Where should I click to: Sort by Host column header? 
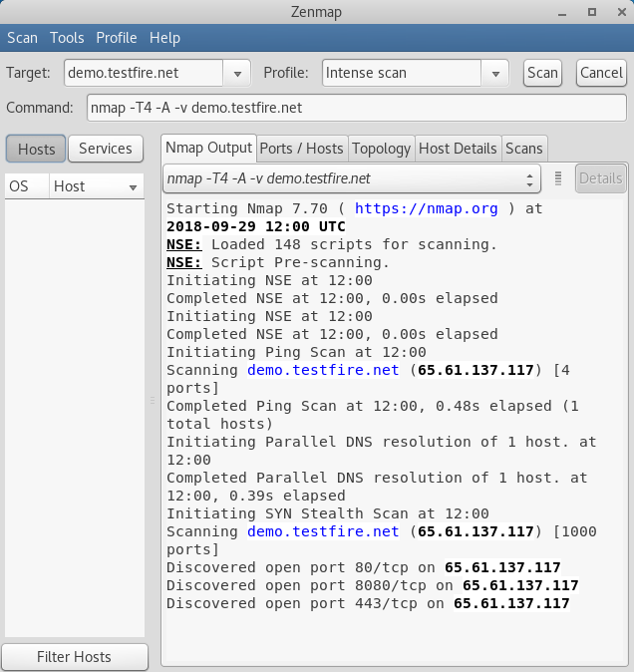pos(97,186)
